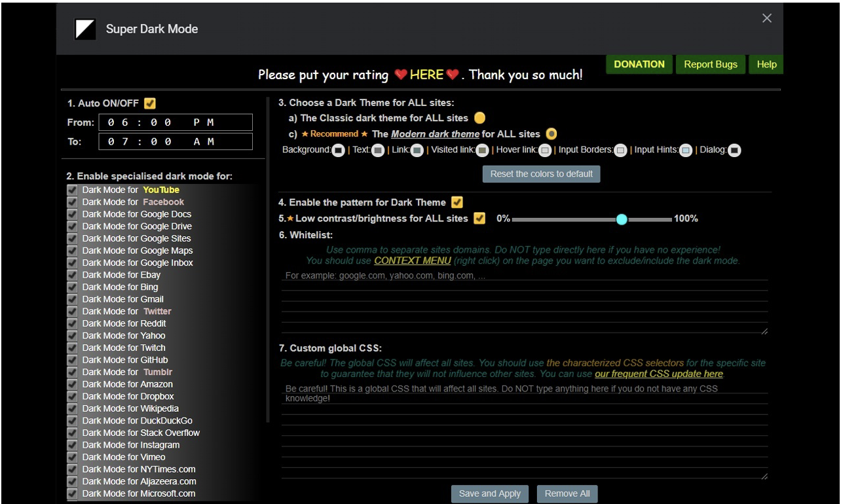Screen dimensions: 841x504
Task: Follow the HERE rating link
Action: click(427, 75)
